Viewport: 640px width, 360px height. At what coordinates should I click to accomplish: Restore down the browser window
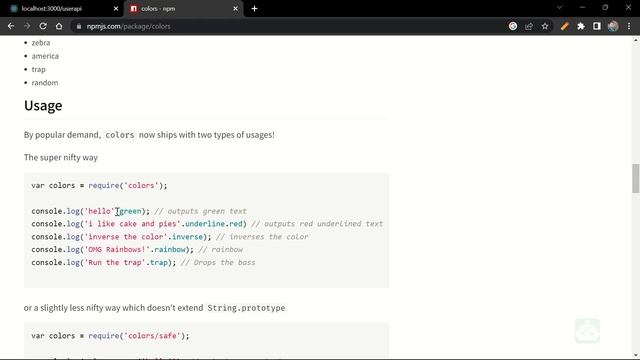[605, 7]
